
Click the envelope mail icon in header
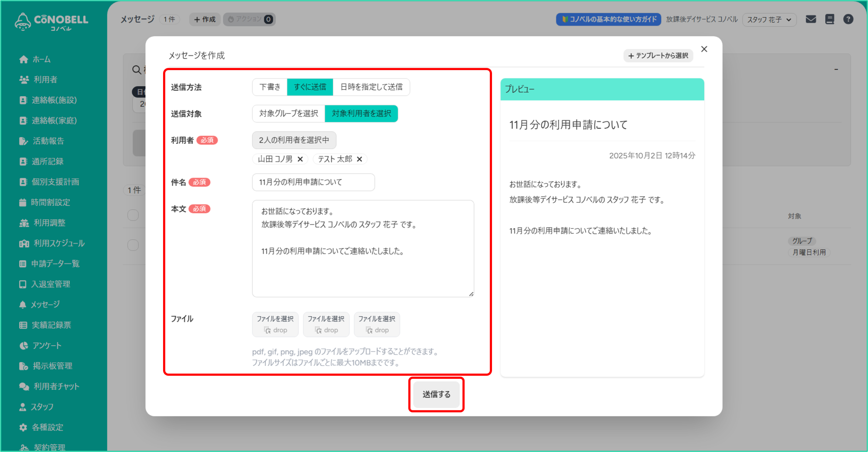(x=811, y=19)
